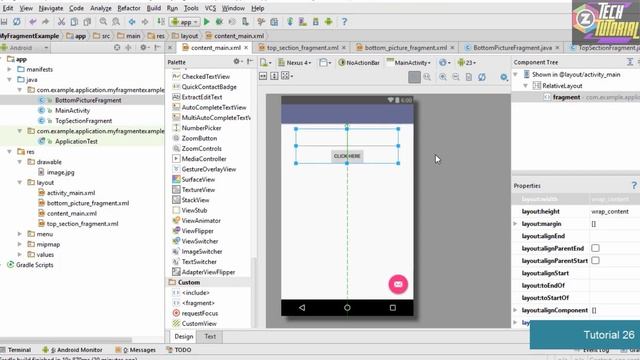This screenshot has width=640, height=360.
Task: Click the Replace toolbar icon
Action: 116,22
